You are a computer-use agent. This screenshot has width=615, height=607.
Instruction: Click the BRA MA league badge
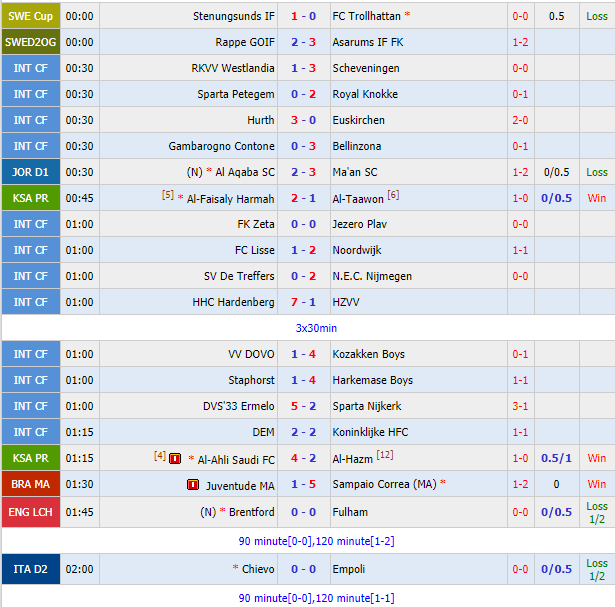click(31, 485)
